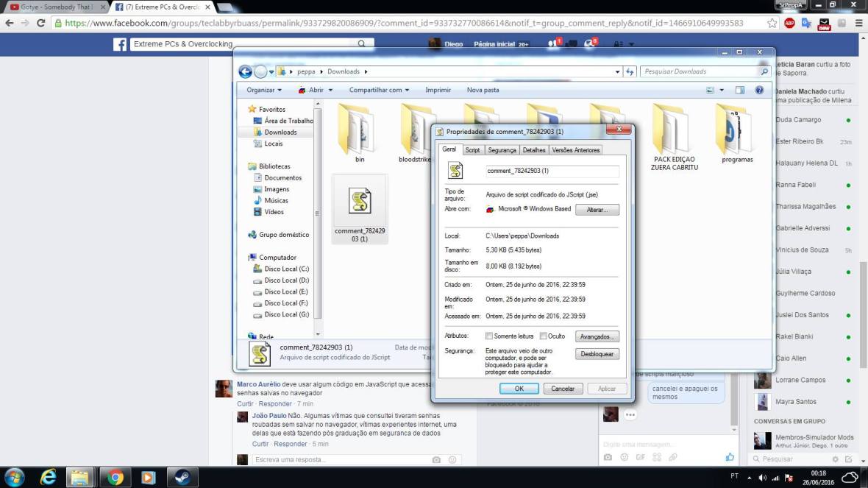
Task: Switch to the Segurança tab
Action: (502, 150)
